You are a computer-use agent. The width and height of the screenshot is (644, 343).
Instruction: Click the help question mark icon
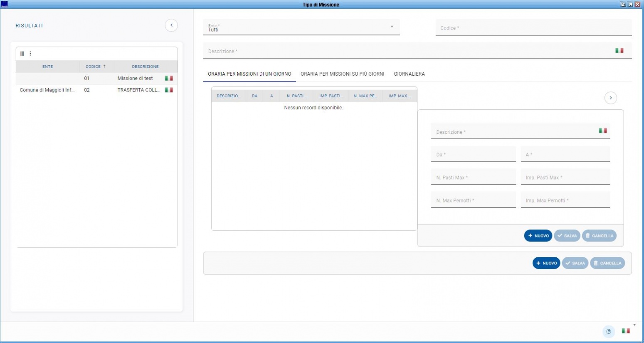click(x=609, y=331)
